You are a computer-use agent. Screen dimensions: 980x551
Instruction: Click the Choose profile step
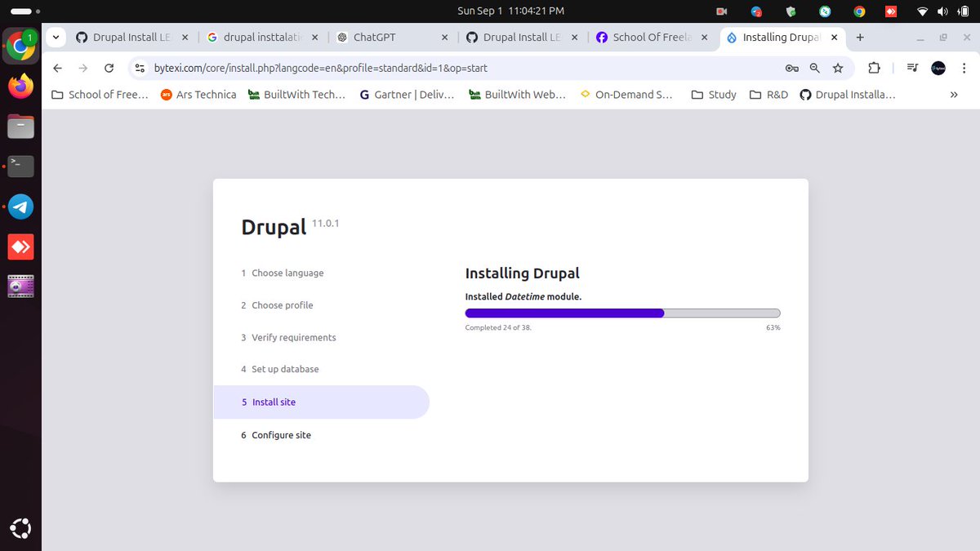pyautogui.click(x=277, y=305)
